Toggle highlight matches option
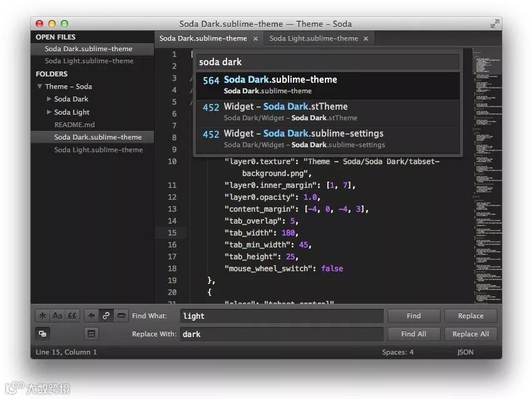 point(91,334)
